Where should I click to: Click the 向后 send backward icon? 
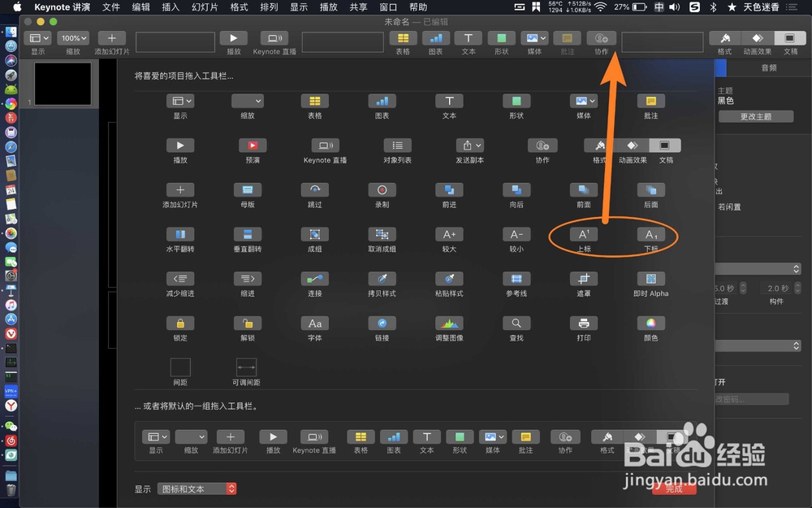point(516,189)
